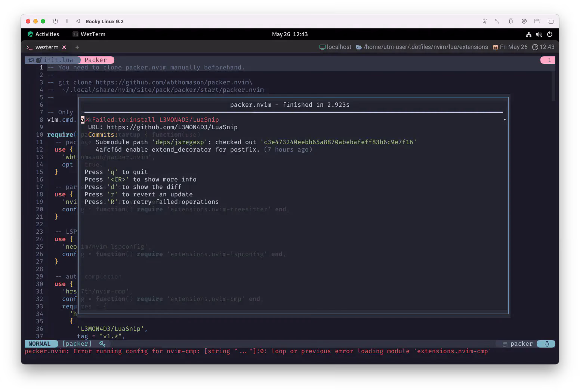Open the GNOME Activities overview
The width and height of the screenshot is (580, 392).
point(43,34)
